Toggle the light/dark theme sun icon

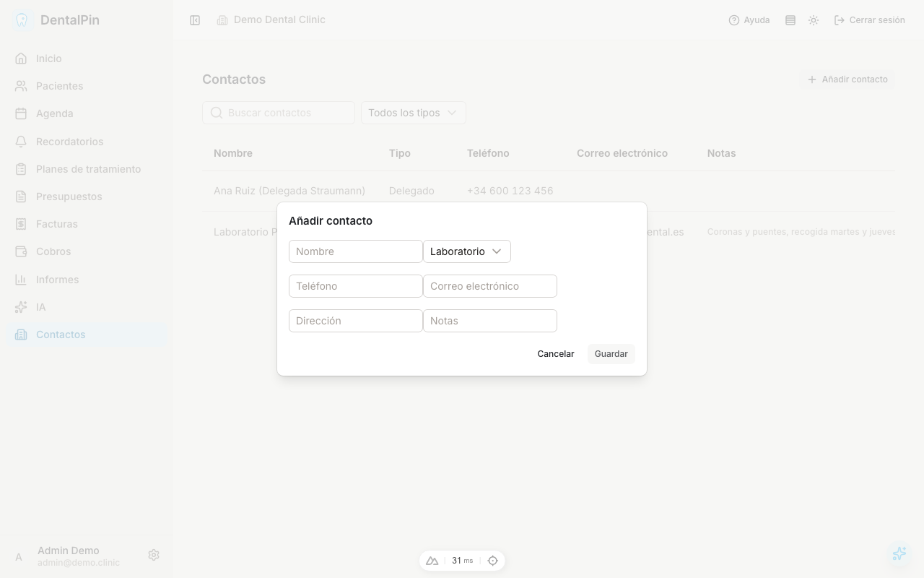(814, 20)
